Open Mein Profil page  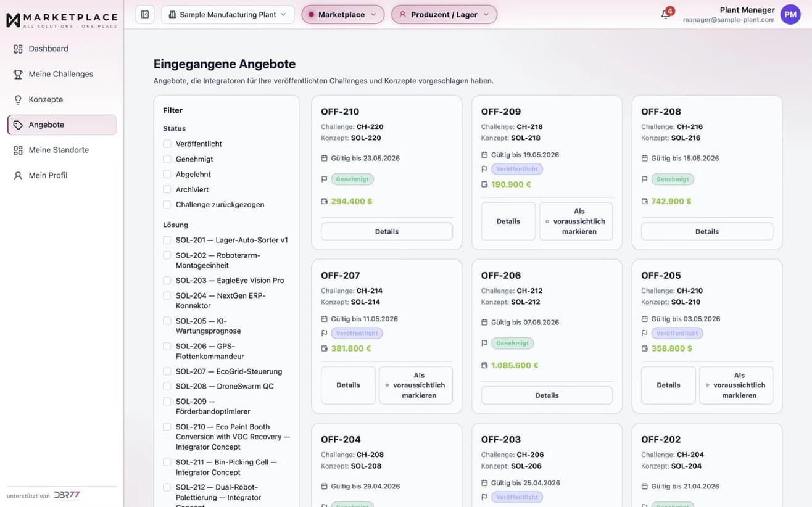click(x=62, y=175)
